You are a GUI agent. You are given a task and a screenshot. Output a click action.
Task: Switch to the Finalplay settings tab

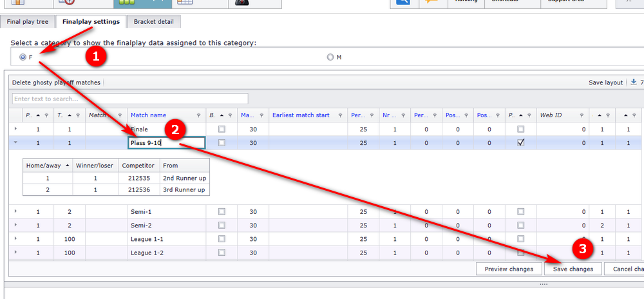click(x=91, y=22)
